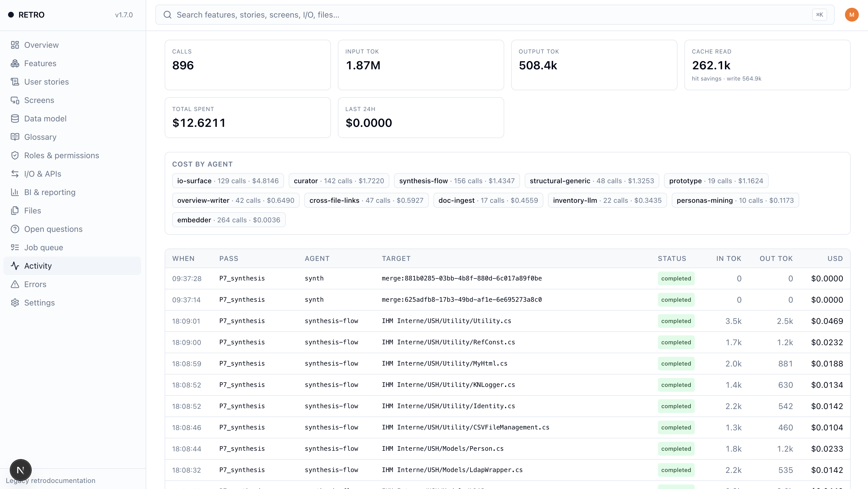The image size is (868, 489).
Task: Click the ⌘K shortcut badge
Action: pos(819,14)
